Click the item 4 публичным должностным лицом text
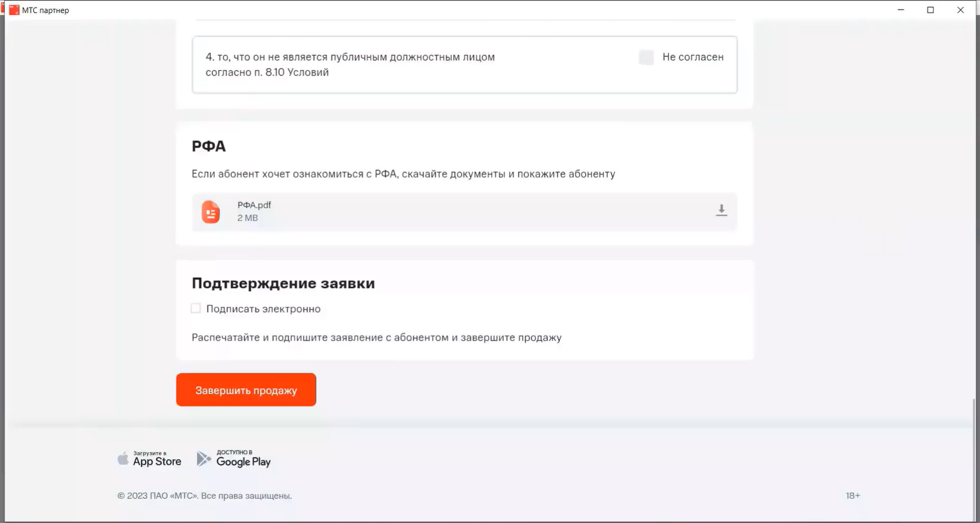980x523 pixels. [350, 64]
